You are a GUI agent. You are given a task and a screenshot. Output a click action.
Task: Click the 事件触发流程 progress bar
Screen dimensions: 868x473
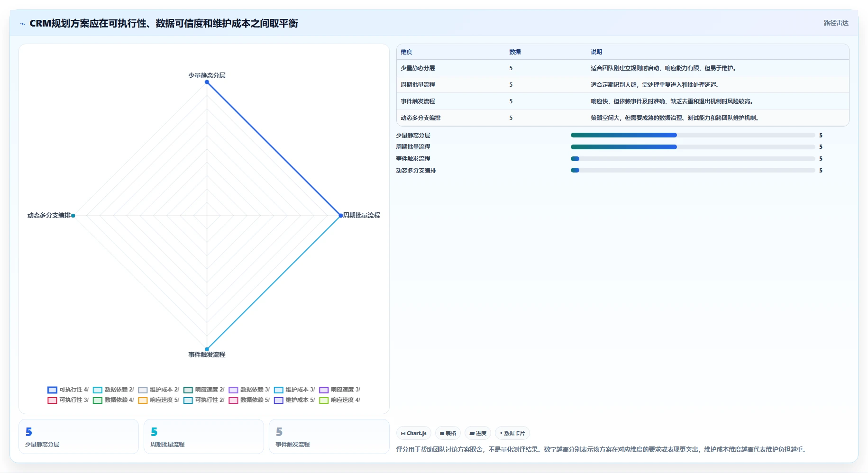693,159
